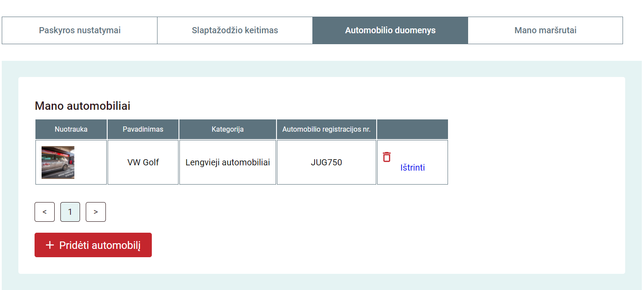This screenshot has height=290, width=644.
Task: Click the red trash bin icon
Action: pos(387,157)
